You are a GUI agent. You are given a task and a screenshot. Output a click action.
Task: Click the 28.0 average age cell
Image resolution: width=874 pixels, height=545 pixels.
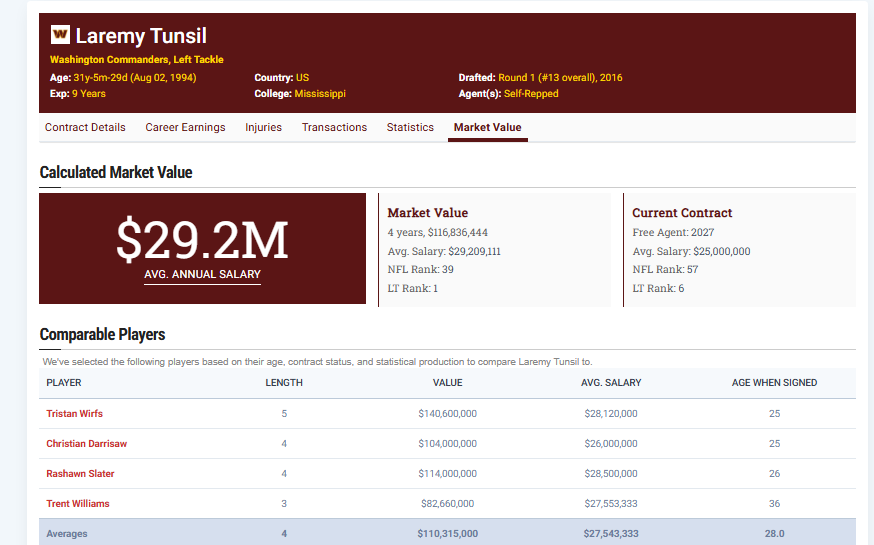[x=774, y=534]
